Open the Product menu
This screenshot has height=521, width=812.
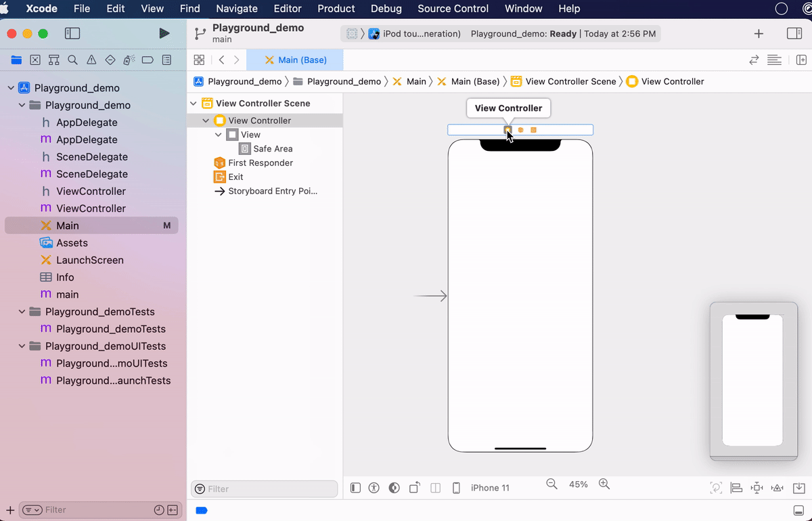pyautogui.click(x=336, y=9)
